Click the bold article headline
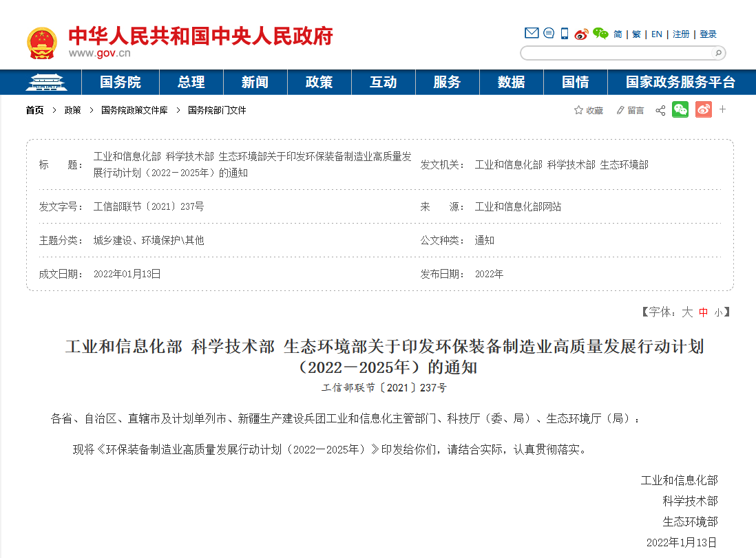Image resolution: width=756 pixels, height=558 pixels. tap(385, 356)
